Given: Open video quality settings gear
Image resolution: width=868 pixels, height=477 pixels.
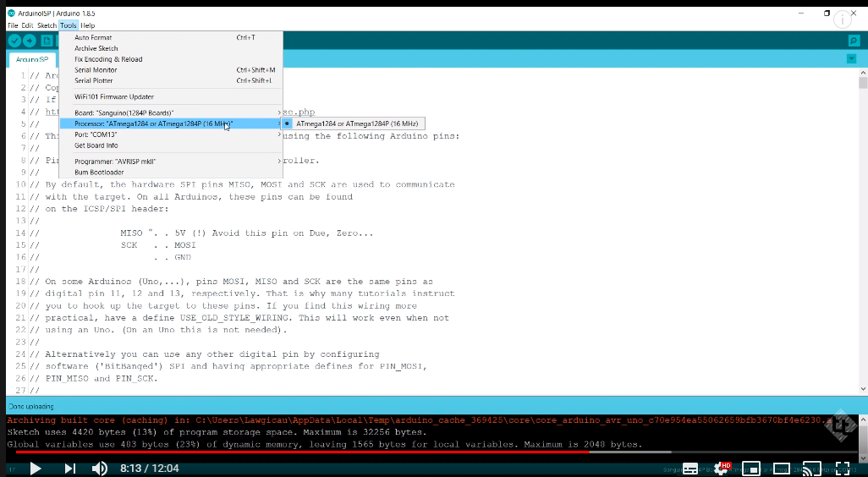Looking at the screenshot, I should [x=721, y=469].
